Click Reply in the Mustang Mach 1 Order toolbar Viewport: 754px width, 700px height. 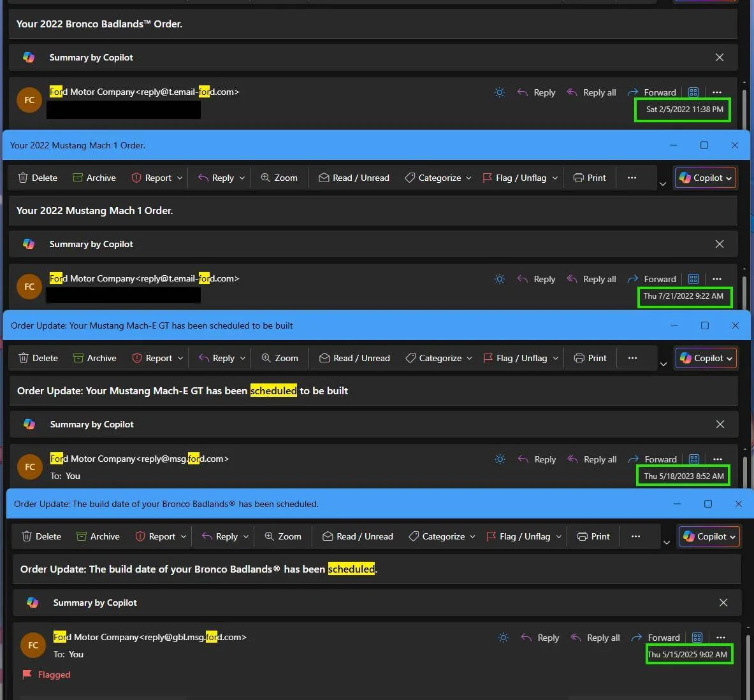217,178
